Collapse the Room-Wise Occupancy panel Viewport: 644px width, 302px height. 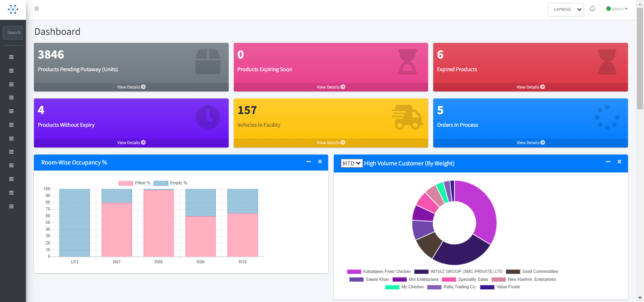pyautogui.click(x=309, y=162)
